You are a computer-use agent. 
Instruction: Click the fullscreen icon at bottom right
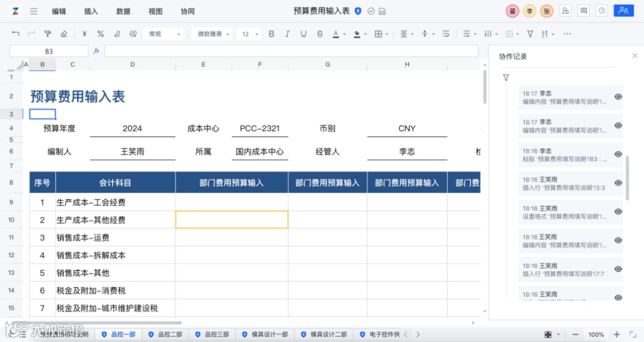pos(633,335)
